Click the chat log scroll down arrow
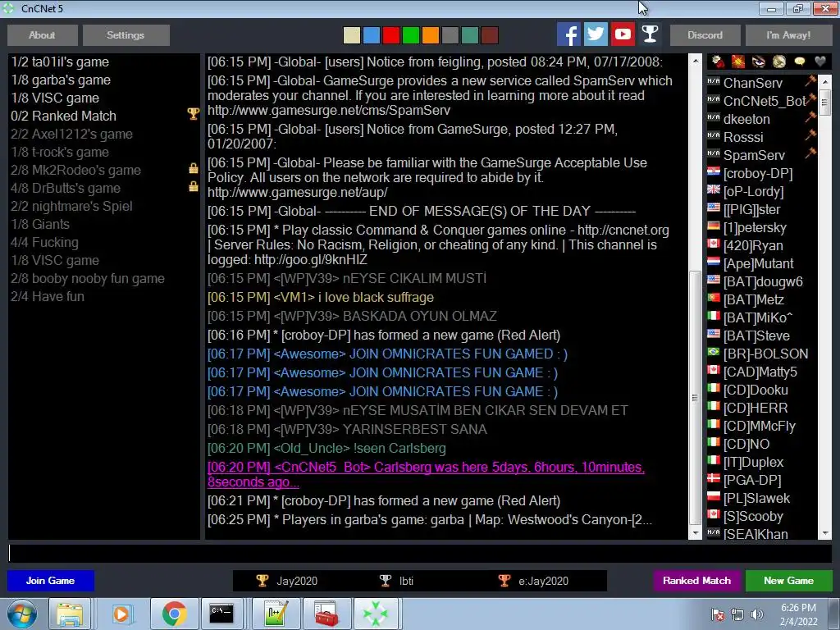Viewport: 840px width, 630px height. [696, 533]
